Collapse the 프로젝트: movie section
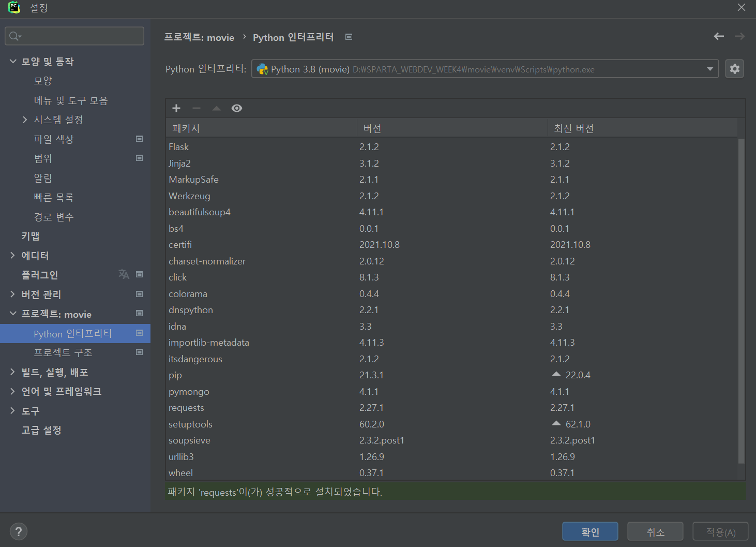The image size is (756, 547). pos(13,314)
